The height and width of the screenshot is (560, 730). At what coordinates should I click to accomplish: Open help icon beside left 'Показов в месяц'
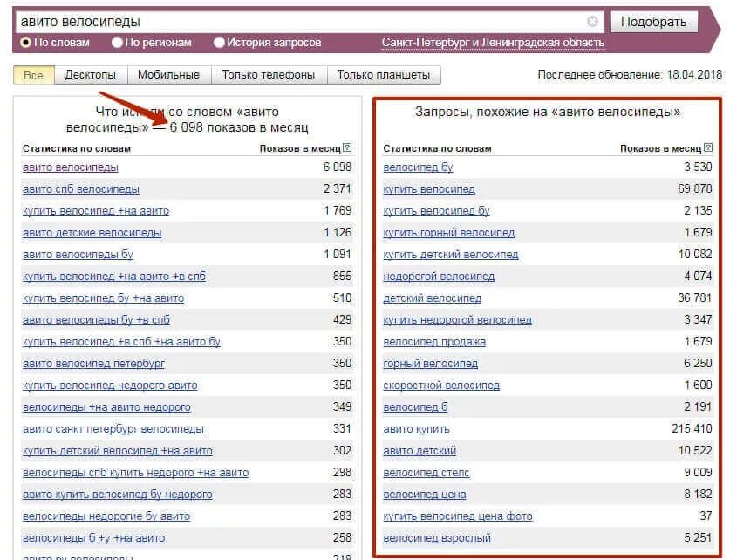(347, 147)
